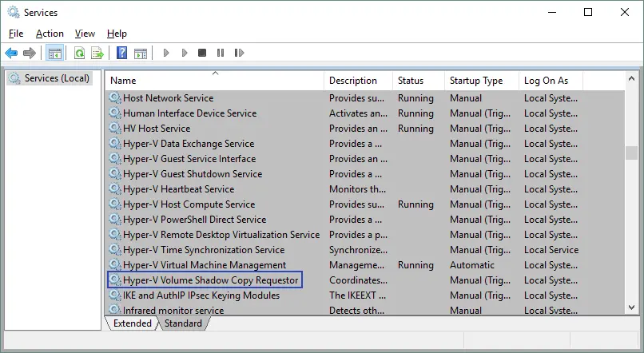Open the View menu
644x353 pixels.
click(x=85, y=34)
